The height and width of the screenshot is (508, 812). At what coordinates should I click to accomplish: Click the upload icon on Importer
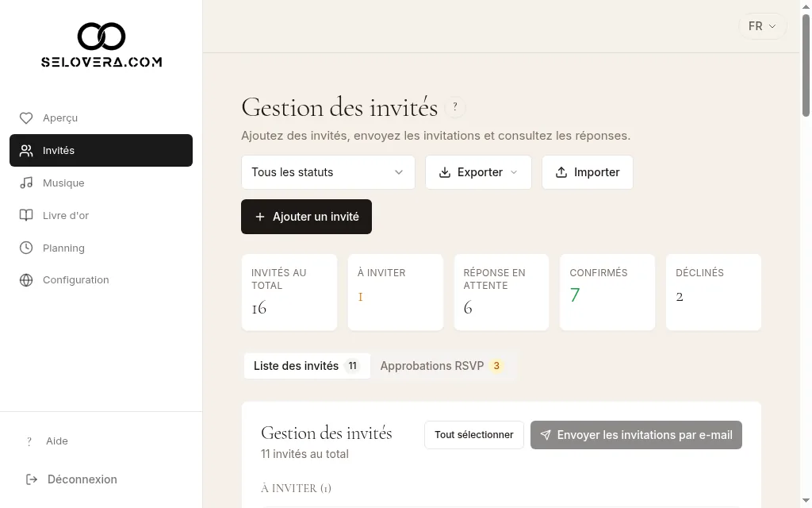coord(561,172)
